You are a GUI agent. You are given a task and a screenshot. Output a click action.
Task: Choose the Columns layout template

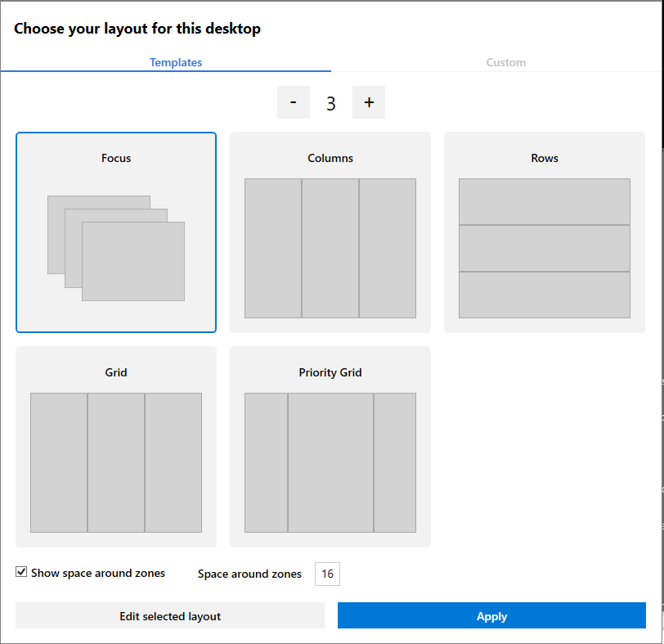[x=330, y=232]
